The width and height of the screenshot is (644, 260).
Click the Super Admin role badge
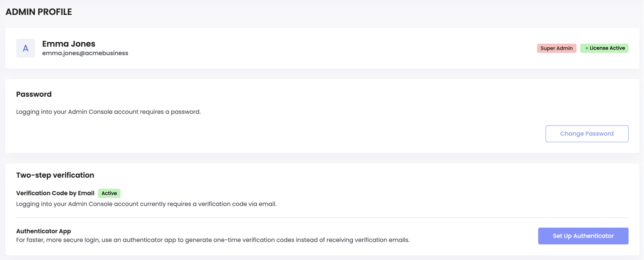point(557,48)
